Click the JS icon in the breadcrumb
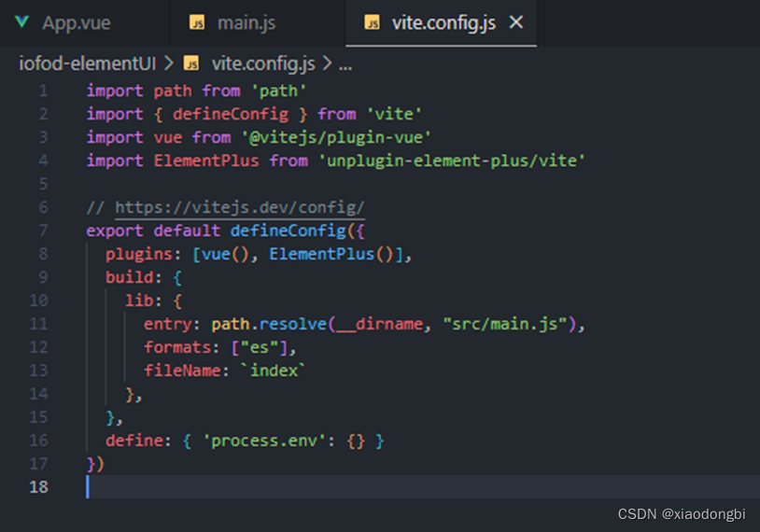Screen dimensions: 760x532 click(191, 63)
